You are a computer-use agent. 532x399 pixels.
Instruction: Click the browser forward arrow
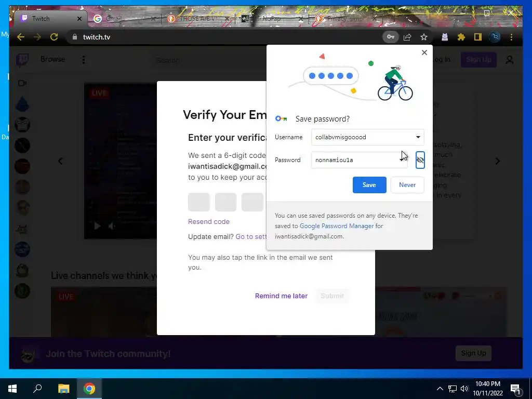click(x=37, y=37)
